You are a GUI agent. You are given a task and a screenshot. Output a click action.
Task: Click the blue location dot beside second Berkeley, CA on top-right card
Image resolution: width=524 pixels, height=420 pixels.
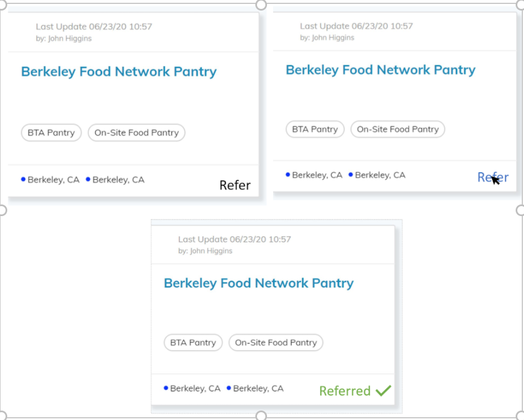(351, 175)
